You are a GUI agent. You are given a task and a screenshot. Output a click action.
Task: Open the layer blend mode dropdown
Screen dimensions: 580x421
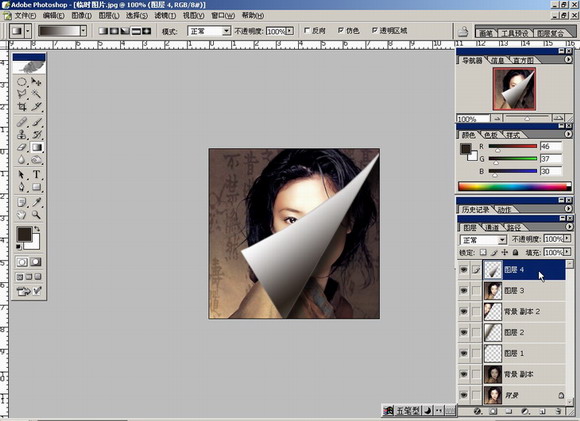(x=483, y=240)
